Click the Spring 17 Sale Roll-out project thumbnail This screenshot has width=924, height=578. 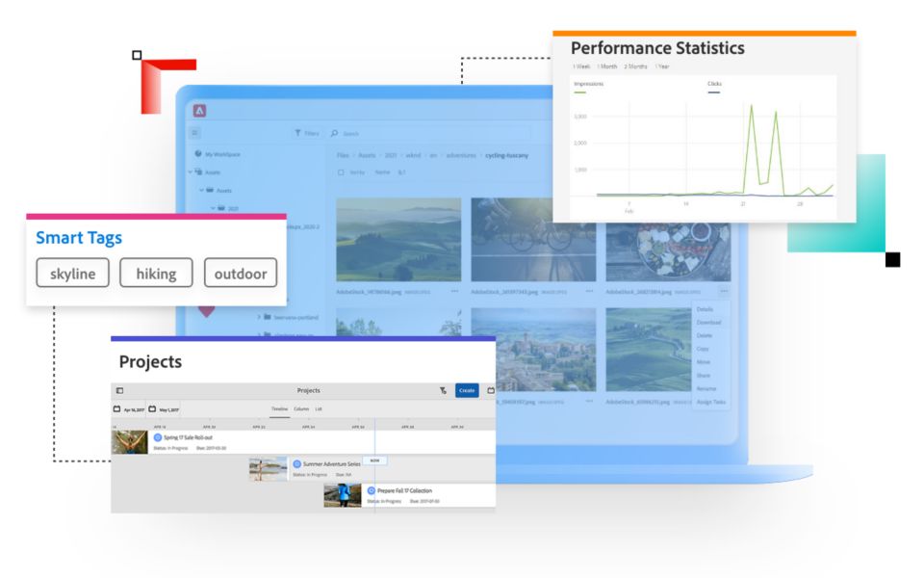click(130, 442)
